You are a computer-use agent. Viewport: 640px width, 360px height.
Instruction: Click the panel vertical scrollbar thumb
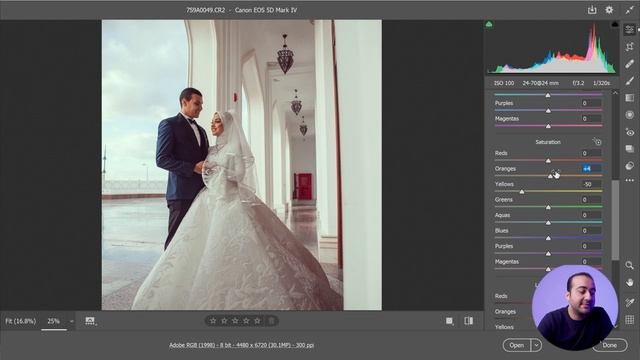(615, 220)
